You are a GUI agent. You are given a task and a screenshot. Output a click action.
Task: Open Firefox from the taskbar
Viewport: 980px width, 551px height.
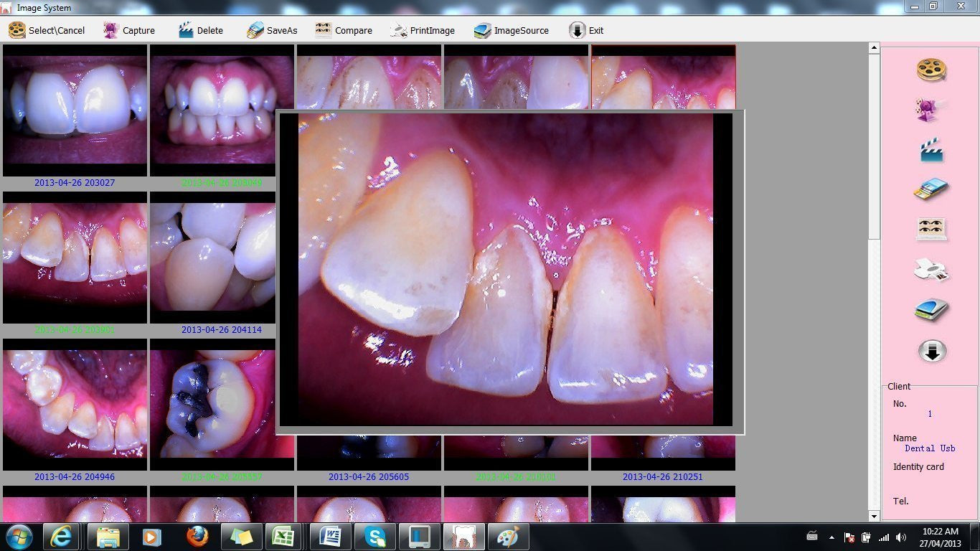click(x=197, y=536)
